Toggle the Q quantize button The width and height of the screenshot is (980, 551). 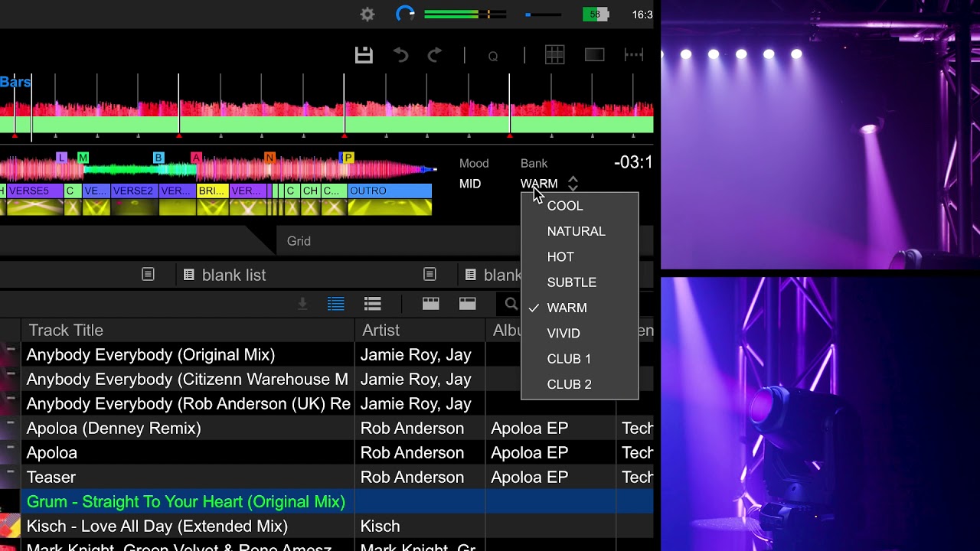click(493, 56)
